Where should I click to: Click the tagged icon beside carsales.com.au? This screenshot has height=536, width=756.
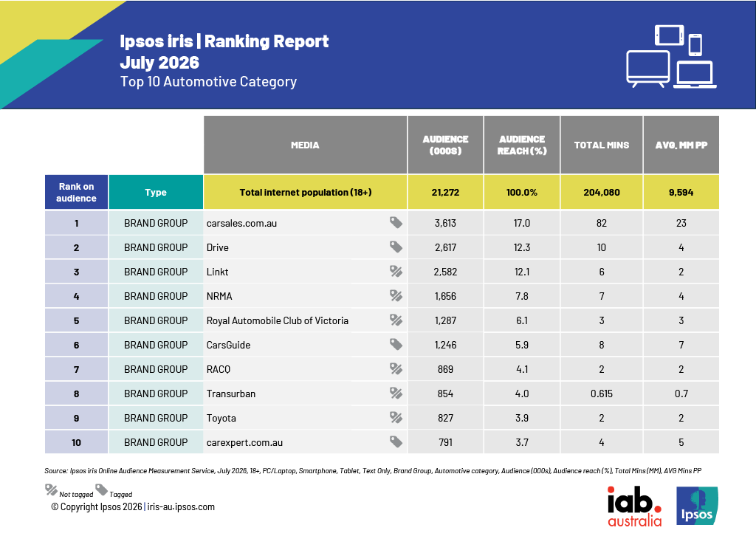click(x=396, y=223)
